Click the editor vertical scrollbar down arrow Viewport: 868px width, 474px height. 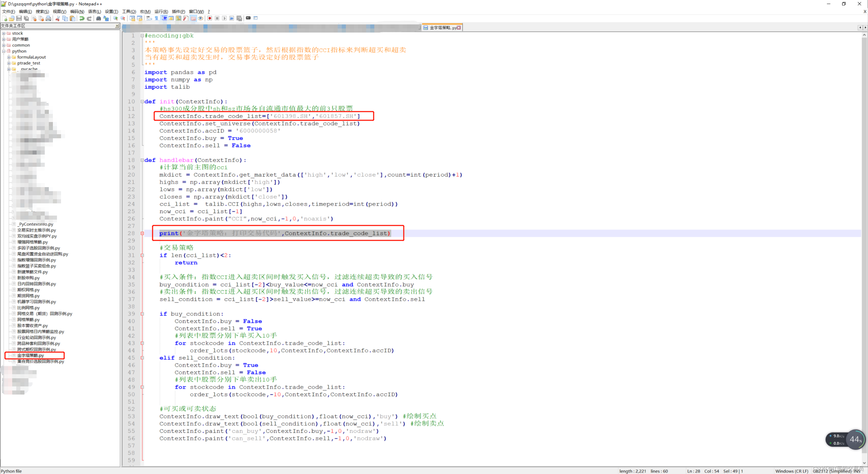click(x=864, y=463)
